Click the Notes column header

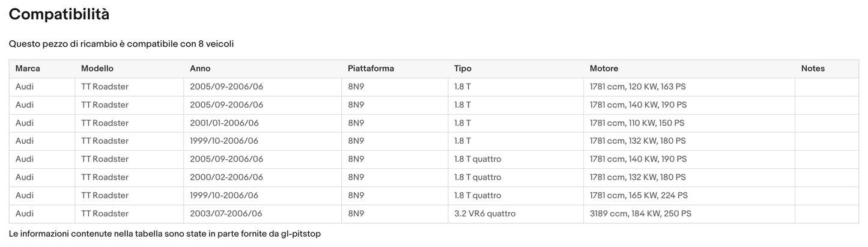coord(813,69)
